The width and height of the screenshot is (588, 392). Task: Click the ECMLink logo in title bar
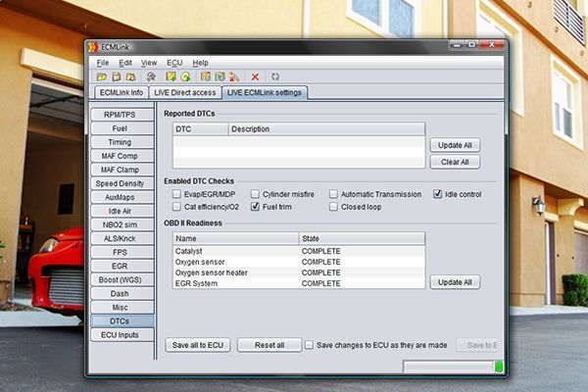[x=93, y=47]
